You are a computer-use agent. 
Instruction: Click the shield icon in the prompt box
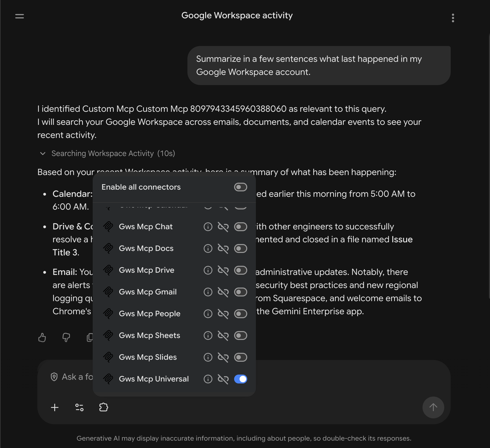coord(54,377)
